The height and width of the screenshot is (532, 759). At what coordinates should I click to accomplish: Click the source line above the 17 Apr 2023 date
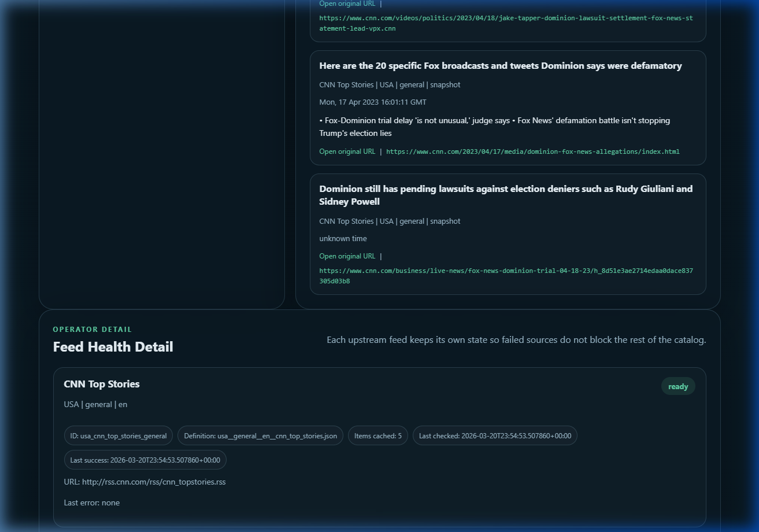point(390,84)
